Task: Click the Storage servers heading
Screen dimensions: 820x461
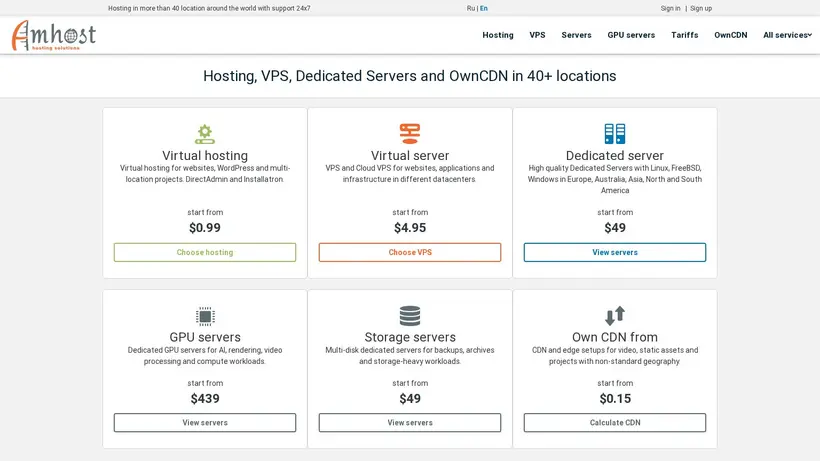Action: [410, 337]
